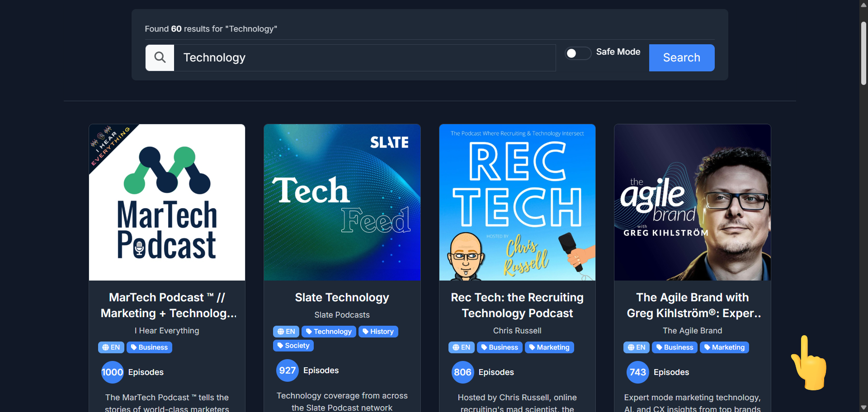The height and width of the screenshot is (412, 868).
Task: Focus the Technology search input field
Action: 364,57
